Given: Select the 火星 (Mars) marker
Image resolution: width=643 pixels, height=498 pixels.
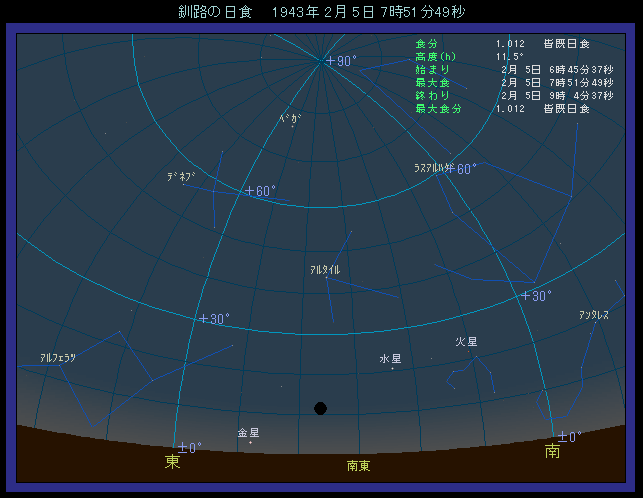Looking at the screenshot, I should click(x=466, y=342).
